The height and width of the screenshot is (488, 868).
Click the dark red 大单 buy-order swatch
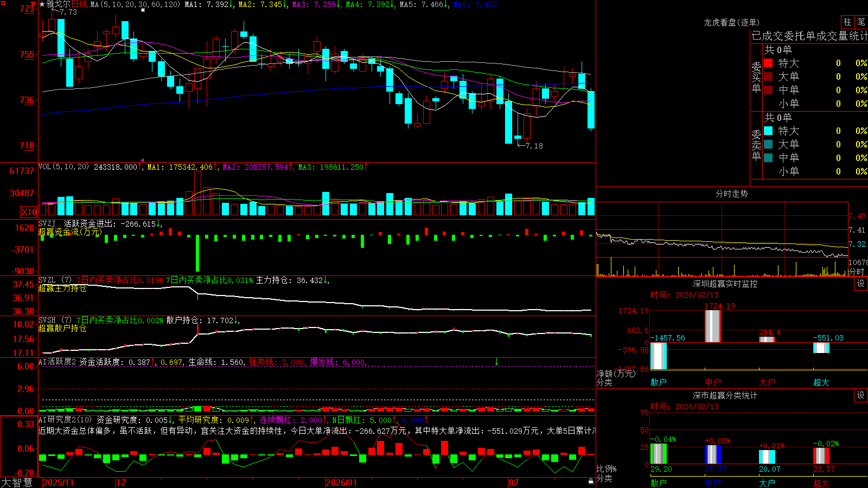768,76
